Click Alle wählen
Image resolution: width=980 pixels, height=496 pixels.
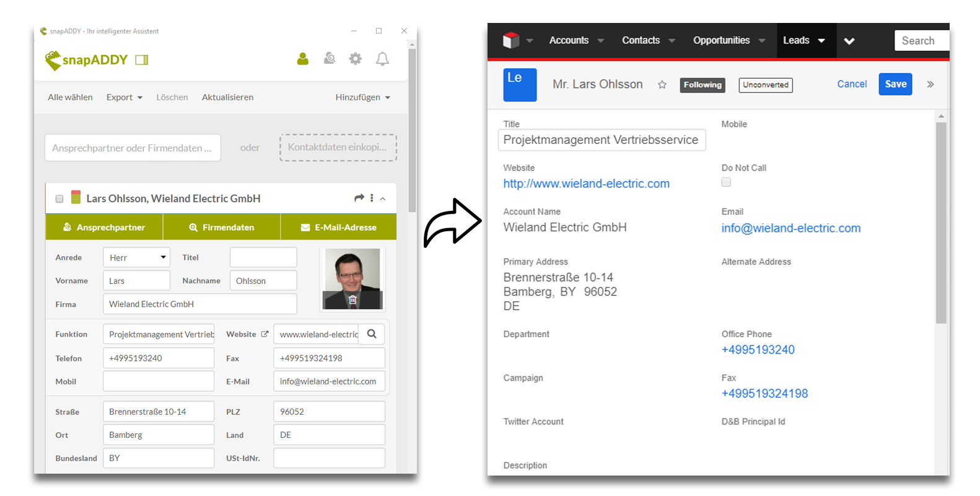(x=70, y=97)
